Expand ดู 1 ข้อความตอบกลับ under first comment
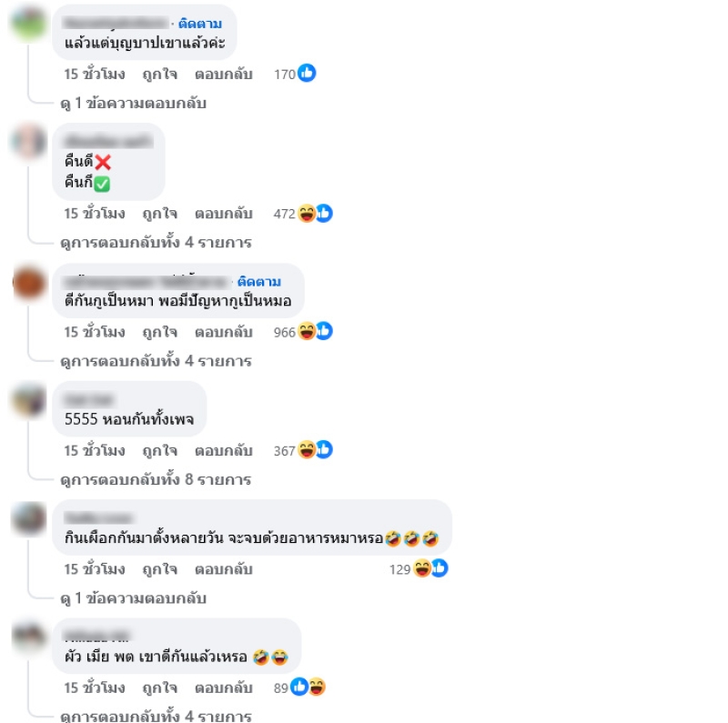Image resolution: width=728 pixels, height=723 pixels. [133, 103]
